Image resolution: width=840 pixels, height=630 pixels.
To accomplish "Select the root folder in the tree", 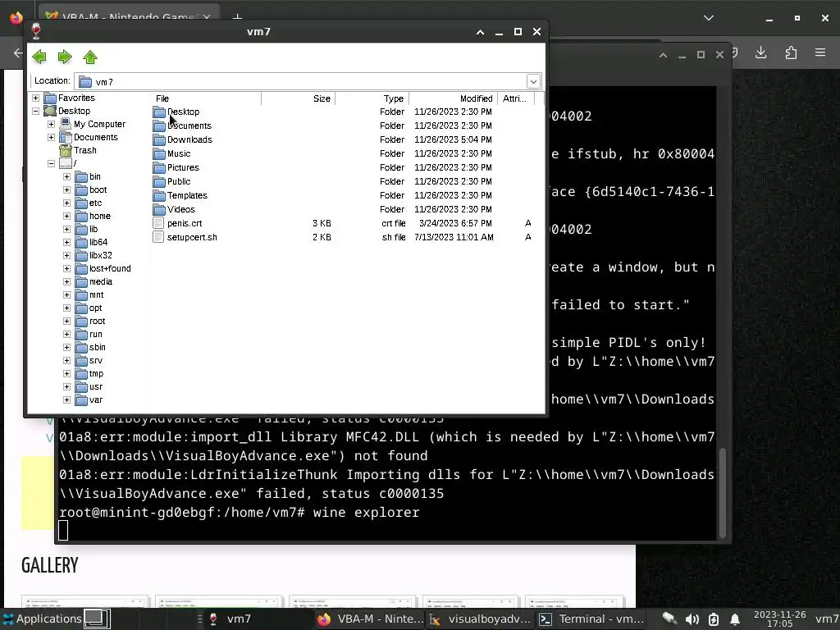I will pyautogui.click(x=97, y=321).
